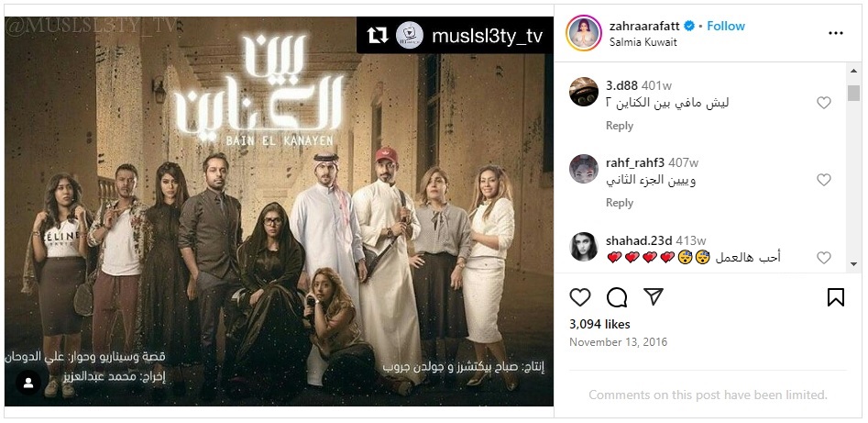Screen dimensions: 868x423
Task: Like shahad.23d's comment heart
Action: [824, 257]
